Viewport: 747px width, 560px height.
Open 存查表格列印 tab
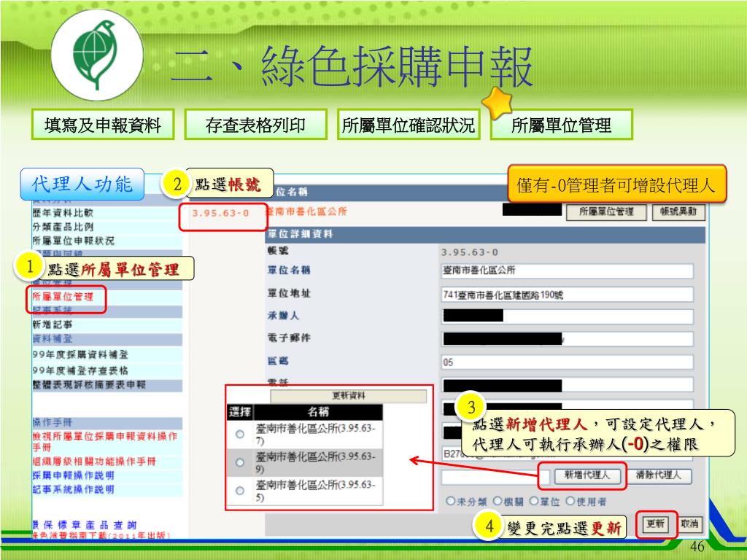(256, 125)
